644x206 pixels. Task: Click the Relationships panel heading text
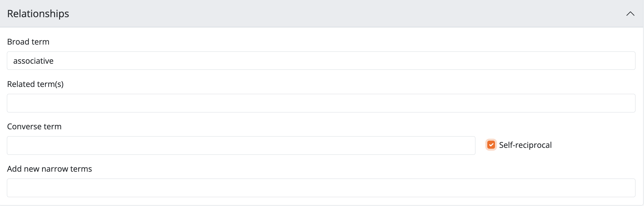pos(38,14)
